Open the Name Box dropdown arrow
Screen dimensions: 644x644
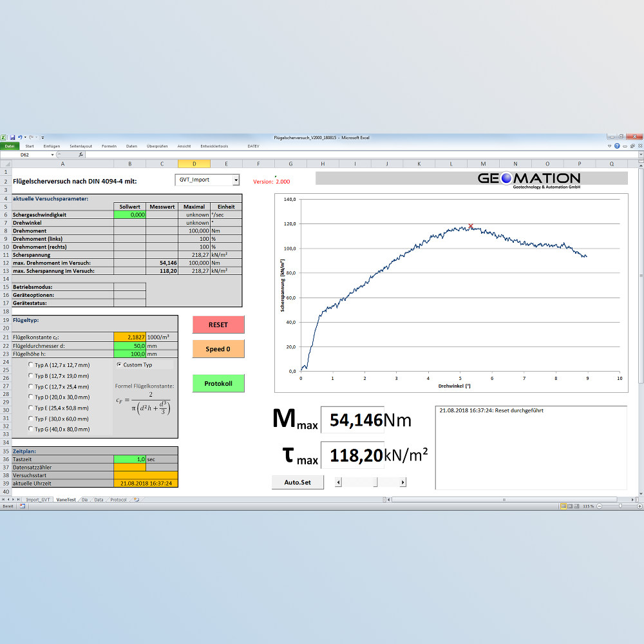pyautogui.click(x=52, y=155)
